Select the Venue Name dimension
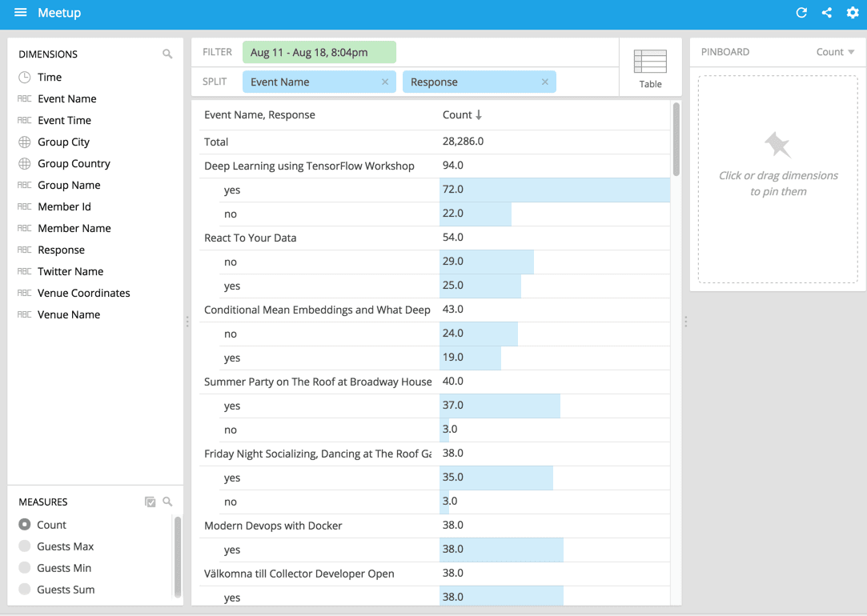Viewport: 867px width, 616px height. pyautogui.click(x=69, y=314)
